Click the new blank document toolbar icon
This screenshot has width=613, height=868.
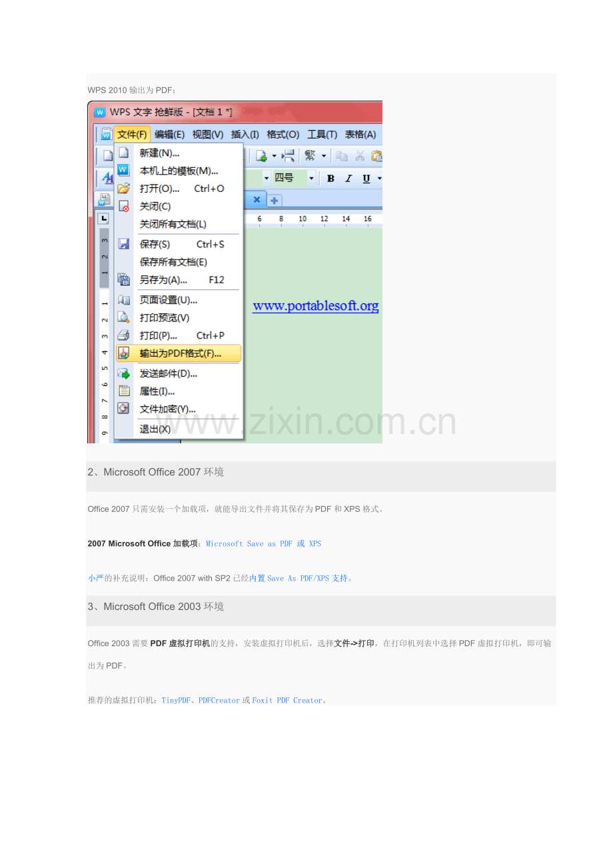pyautogui.click(x=107, y=156)
